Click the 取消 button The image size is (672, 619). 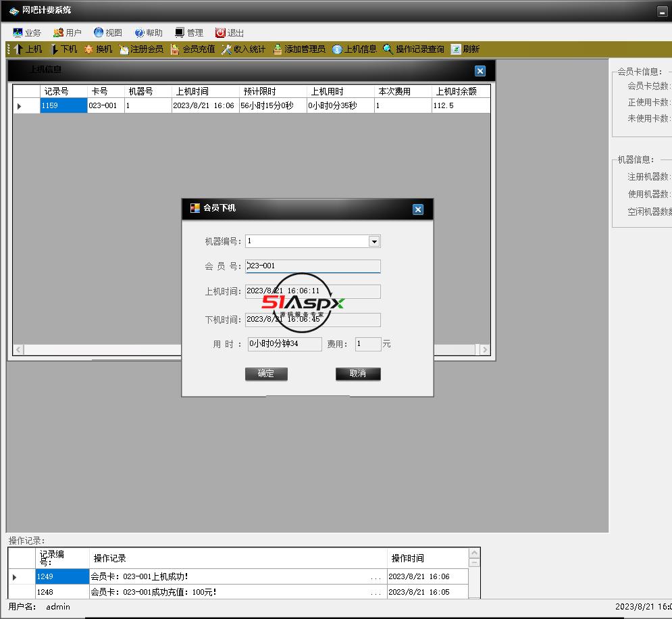coord(358,374)
